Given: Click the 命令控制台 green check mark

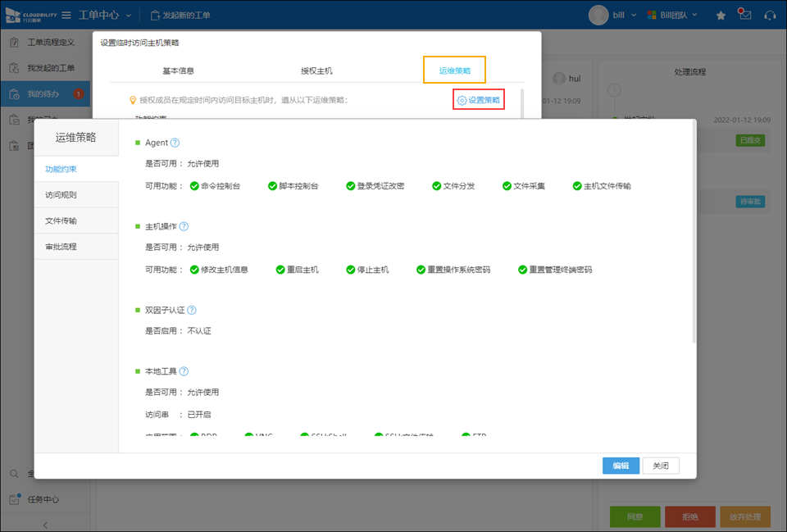Looking at the screenshot, I should [x=194, y=186].
